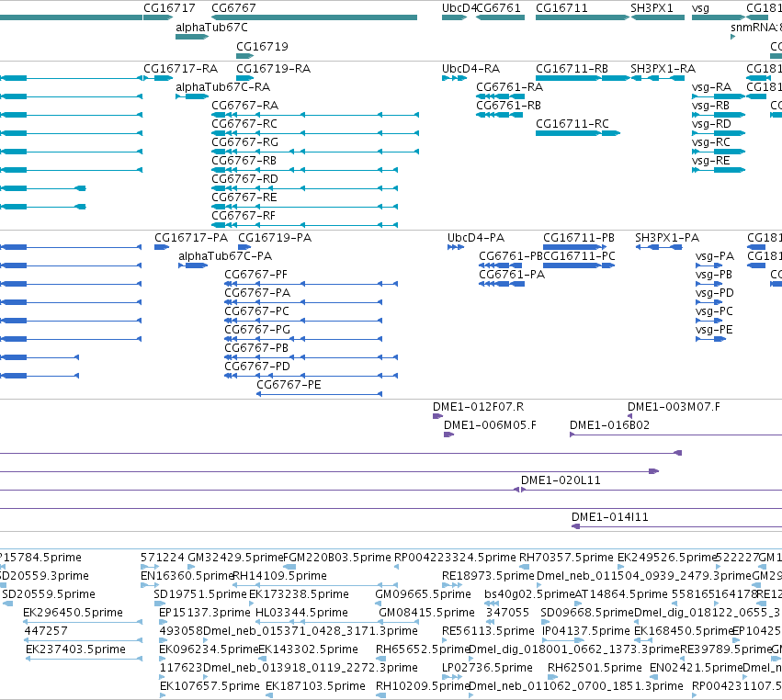Screen dimensions: 782x700
Task: Click the SH3PX1 gene label
Action: point(652,8)
